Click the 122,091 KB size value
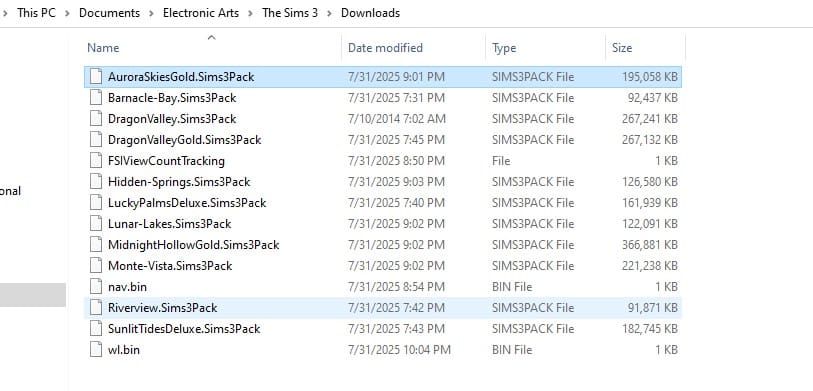This screenshot has width=813, height=391. (x=650, y=224)
